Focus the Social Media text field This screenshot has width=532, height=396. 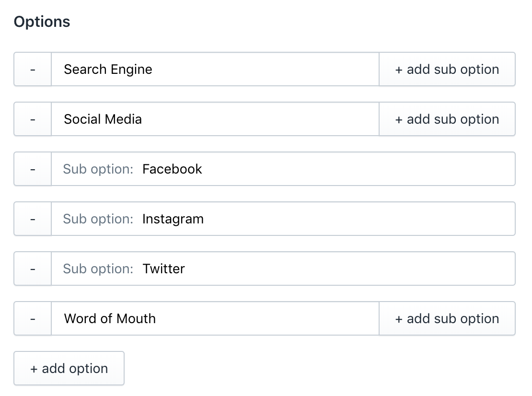215,119
